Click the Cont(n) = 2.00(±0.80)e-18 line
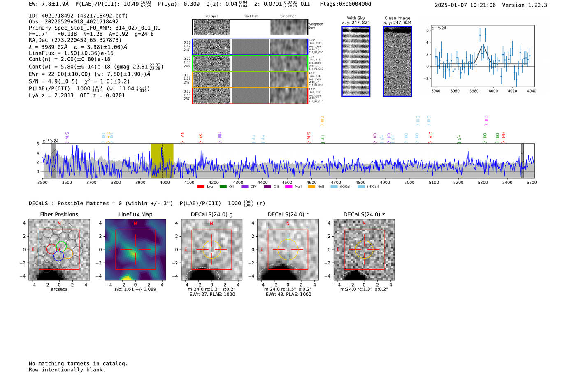Screen dimensions: 576x392 [70, 59]
